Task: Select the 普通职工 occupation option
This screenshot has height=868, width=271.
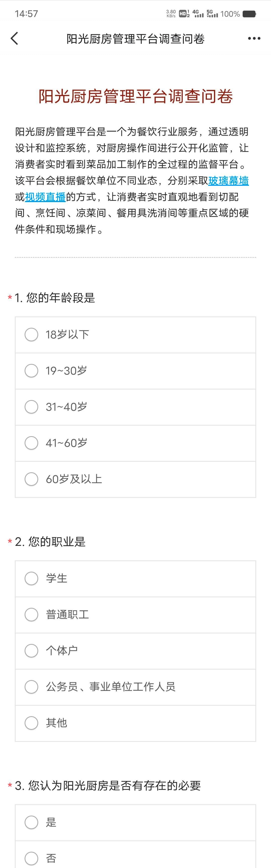Action: pyautogui.click(x=31, y=615)
